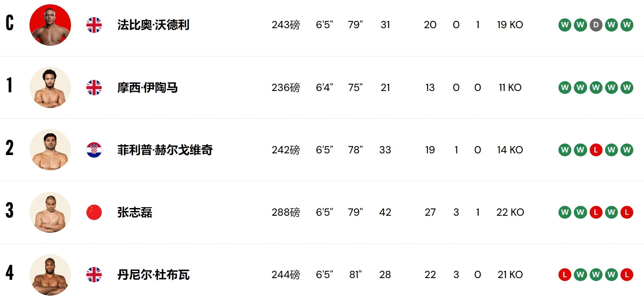Open boxer profile link 摩西·伊陶马
The width and height of the screenshot is (644, 302).
tap(147, 88)
